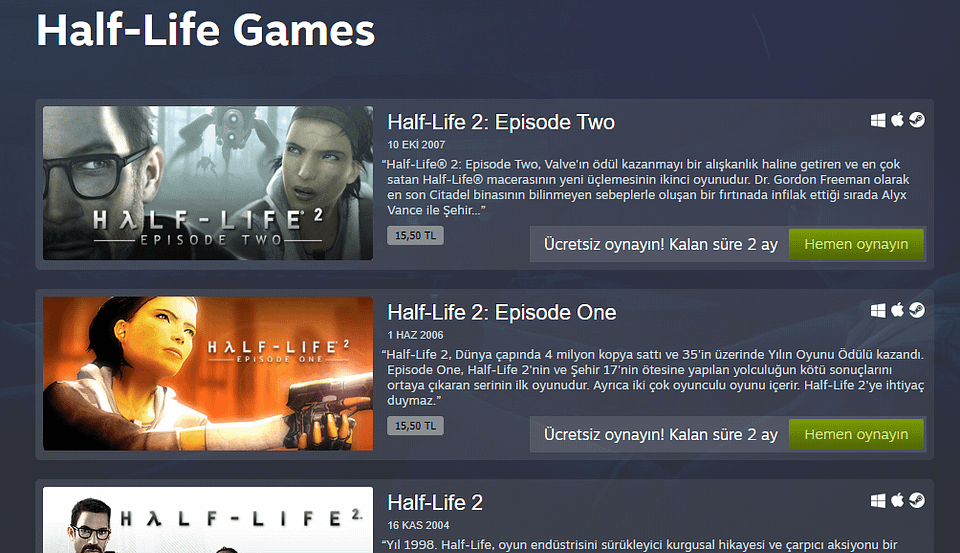Click 15,50 TL price tag for Episode One
Screen dimensions: 960x553
(415, 426)
